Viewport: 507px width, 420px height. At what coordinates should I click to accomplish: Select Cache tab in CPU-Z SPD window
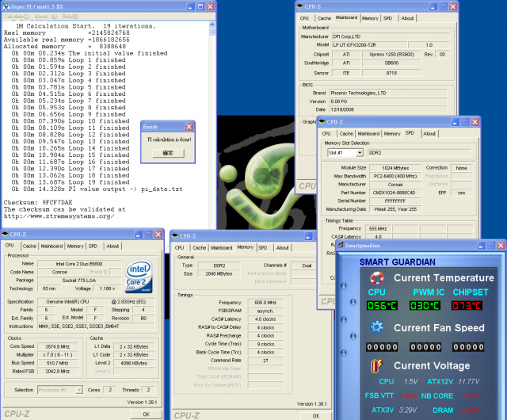point(346,133)
